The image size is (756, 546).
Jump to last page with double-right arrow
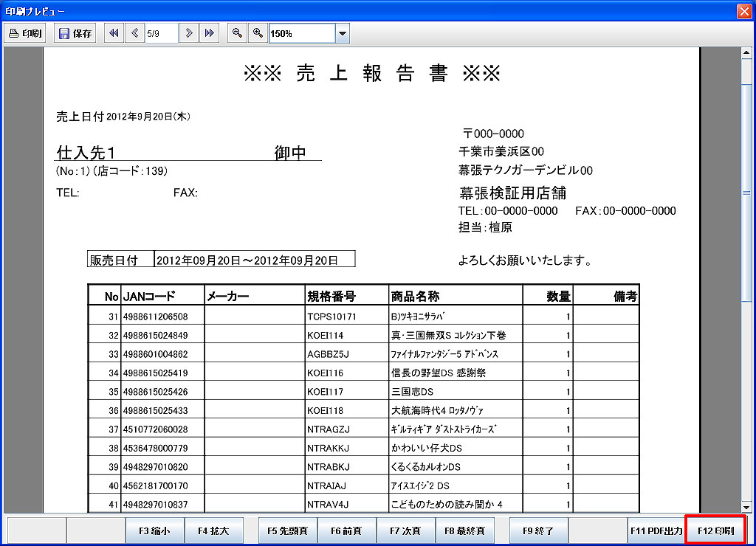[x=210, y=33]
